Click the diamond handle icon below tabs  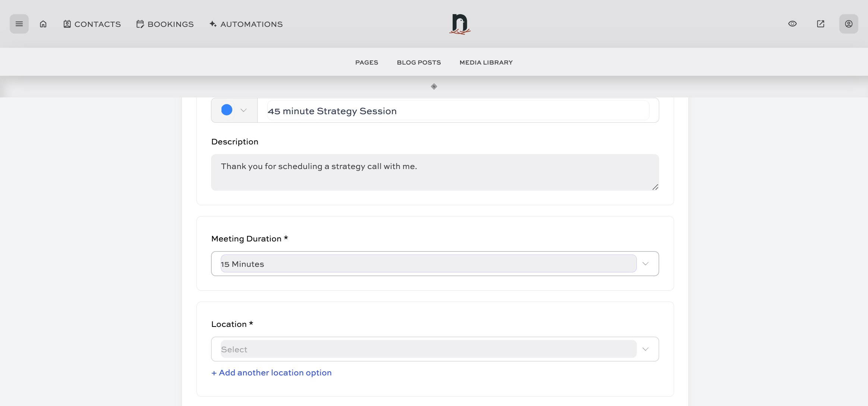pyautogui.click(x=434, y=87)
